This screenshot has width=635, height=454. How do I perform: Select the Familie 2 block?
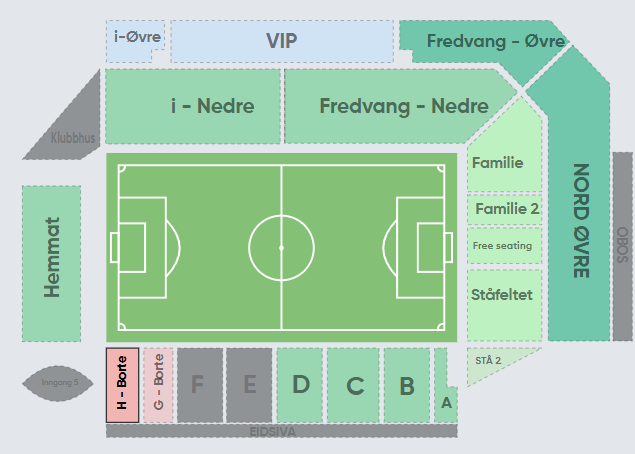point(505,209)
